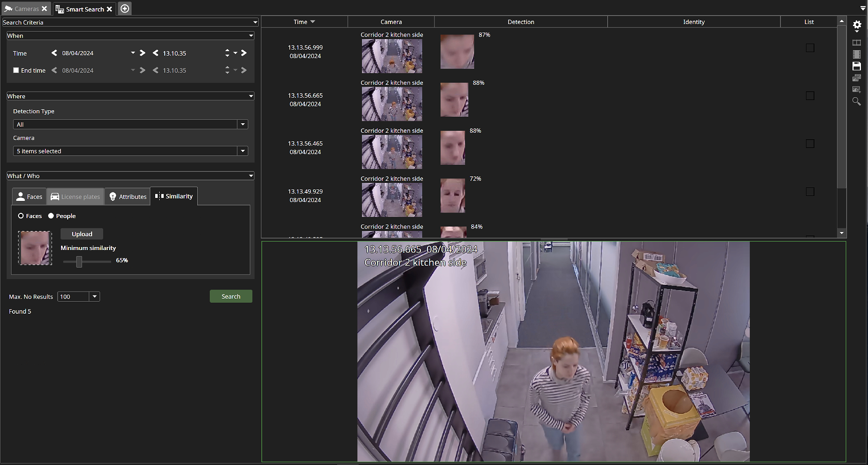Click the green Search button
The image size is (868, 465).
click(x=231, y=297)
